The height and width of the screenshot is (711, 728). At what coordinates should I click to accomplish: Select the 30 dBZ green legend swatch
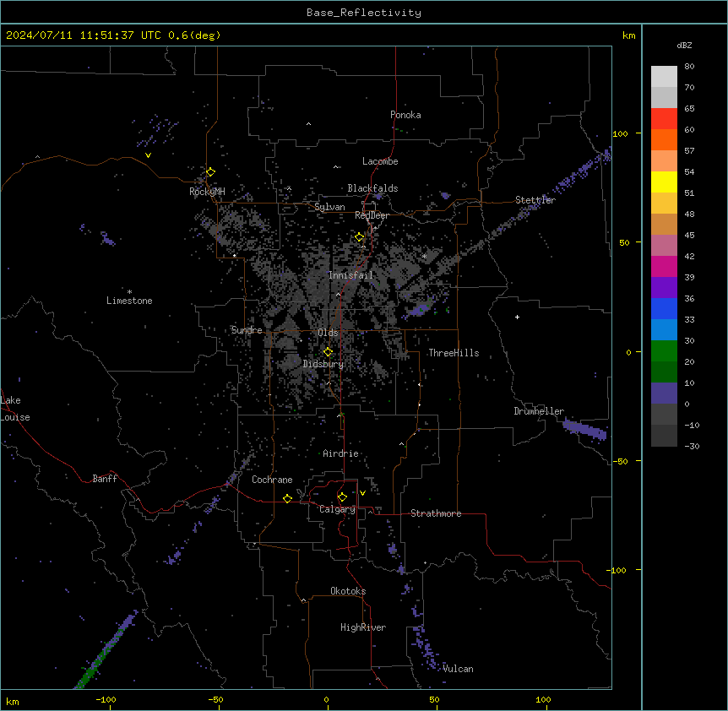point(664,351)
